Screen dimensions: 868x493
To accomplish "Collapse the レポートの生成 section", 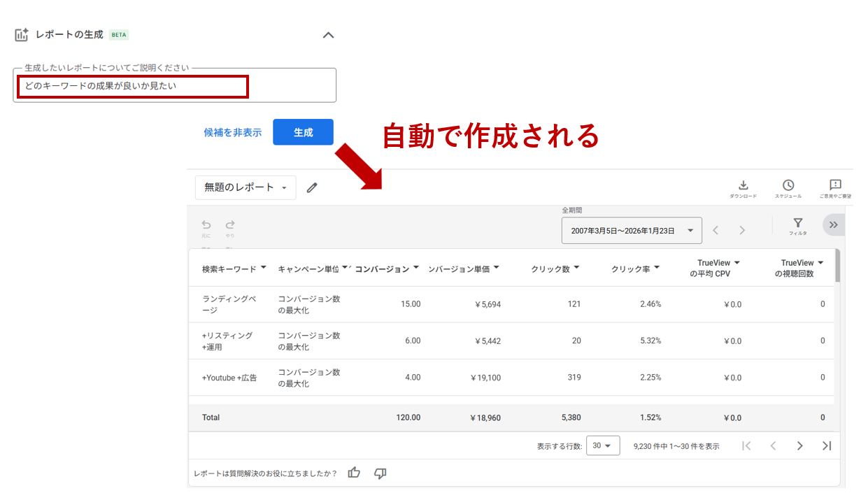I will [x=328, y=35].
